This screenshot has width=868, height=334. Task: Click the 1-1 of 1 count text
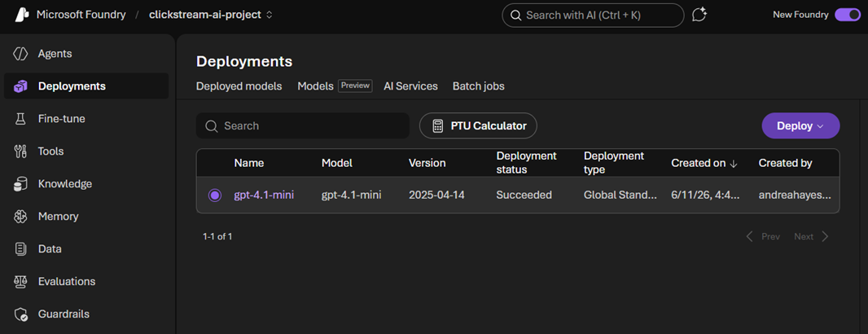(217, 236)
